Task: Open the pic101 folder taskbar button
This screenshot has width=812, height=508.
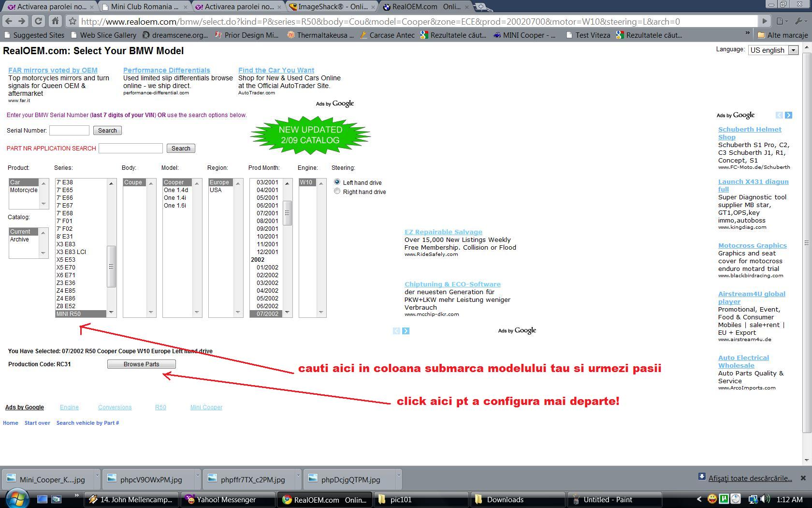Action: click(x=422, y=499)
